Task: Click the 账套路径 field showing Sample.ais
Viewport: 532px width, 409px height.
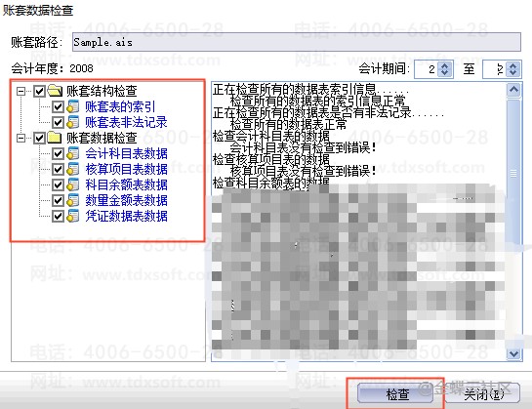Action: 297,42
